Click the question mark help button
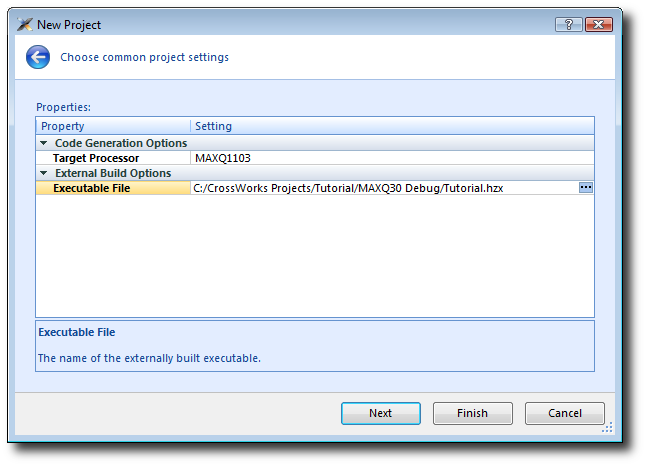Image resolution: width=646 pixels, height=466 pixels. [x=568, y=24]
